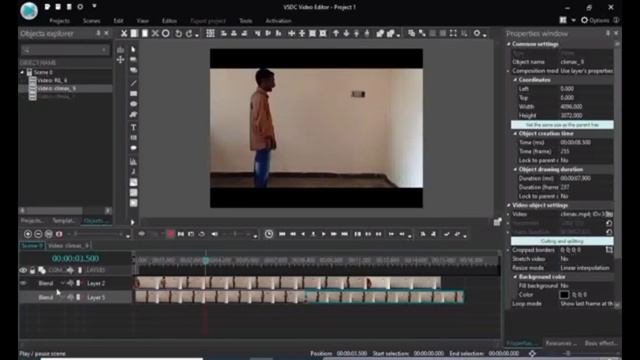Collapse the Coordinates section
Viewport: 640px width, 360px height.
(515, 80)
